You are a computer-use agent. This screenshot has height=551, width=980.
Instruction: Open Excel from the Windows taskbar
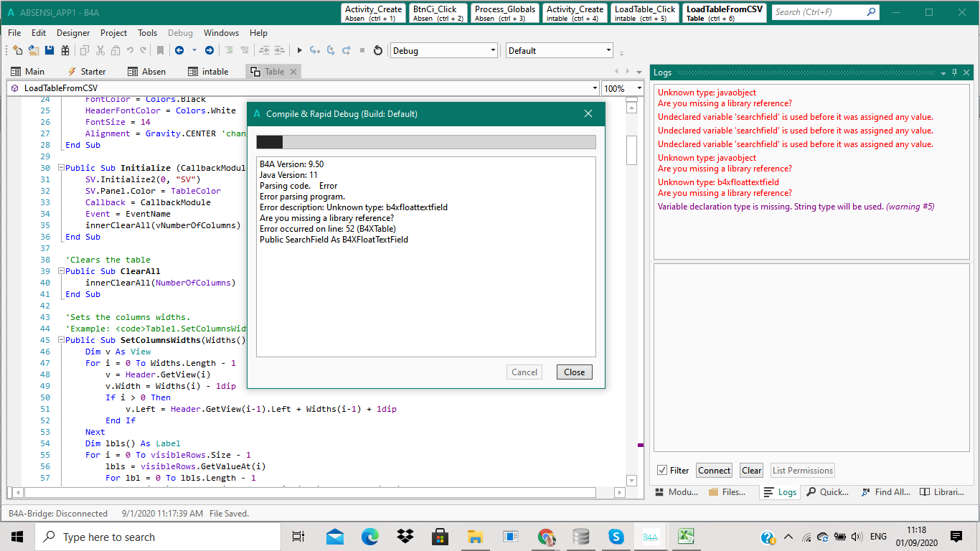point(685,537)
